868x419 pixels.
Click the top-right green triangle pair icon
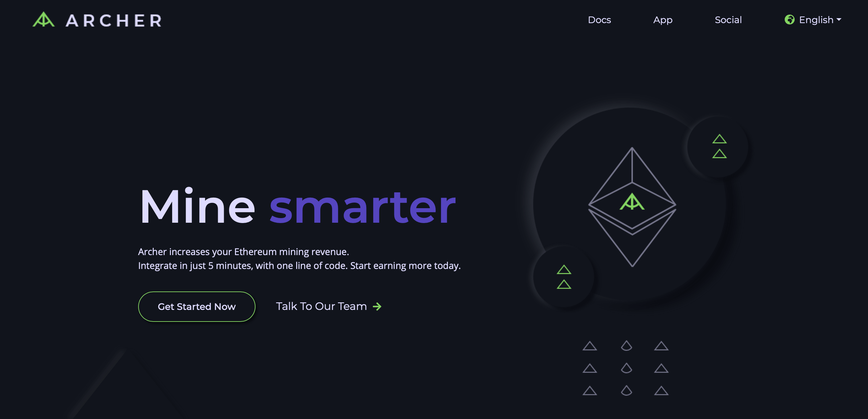click(x=720, y=146)
